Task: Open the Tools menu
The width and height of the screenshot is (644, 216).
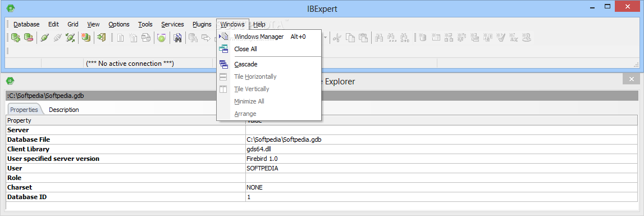Action: pos(145,24)
